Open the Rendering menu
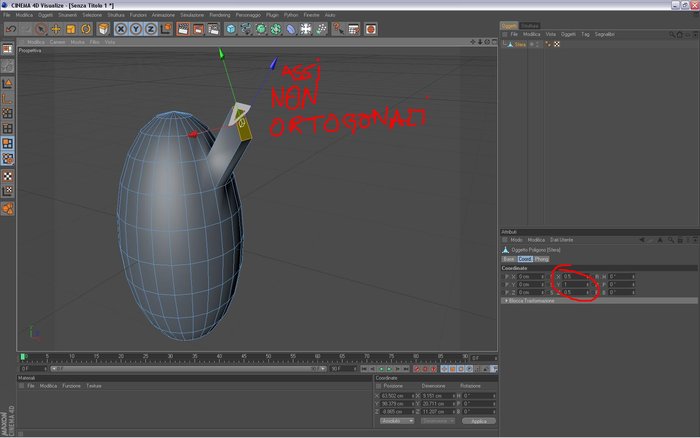 click(220, 15)
